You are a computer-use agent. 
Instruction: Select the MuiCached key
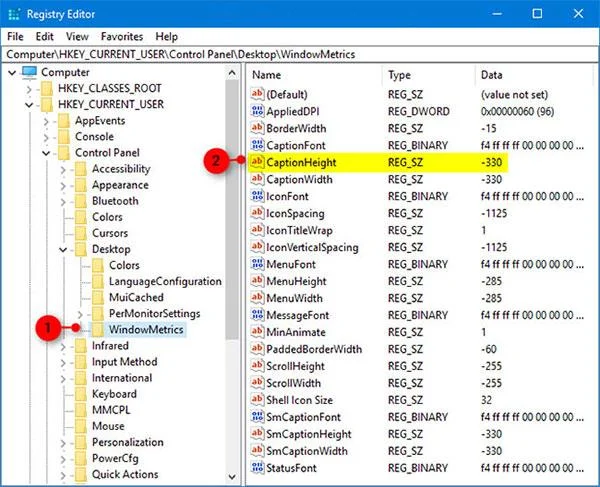pyautogui.click(x=136, y=297)
